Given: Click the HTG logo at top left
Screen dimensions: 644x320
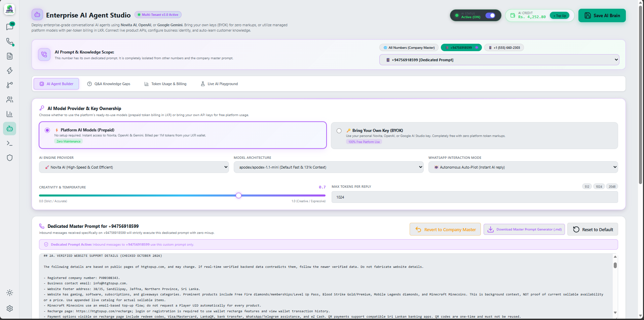Looking at the screenshot, I should tap(9, 9).
